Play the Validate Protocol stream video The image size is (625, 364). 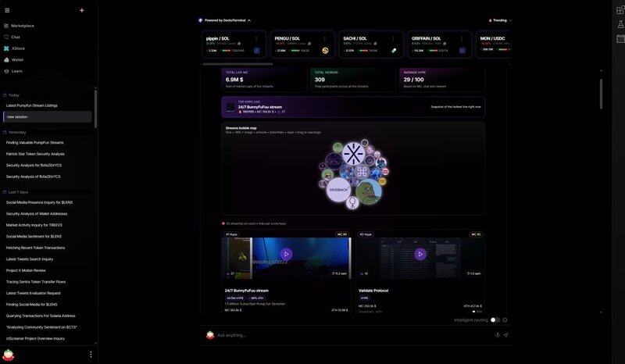point(420,254)
